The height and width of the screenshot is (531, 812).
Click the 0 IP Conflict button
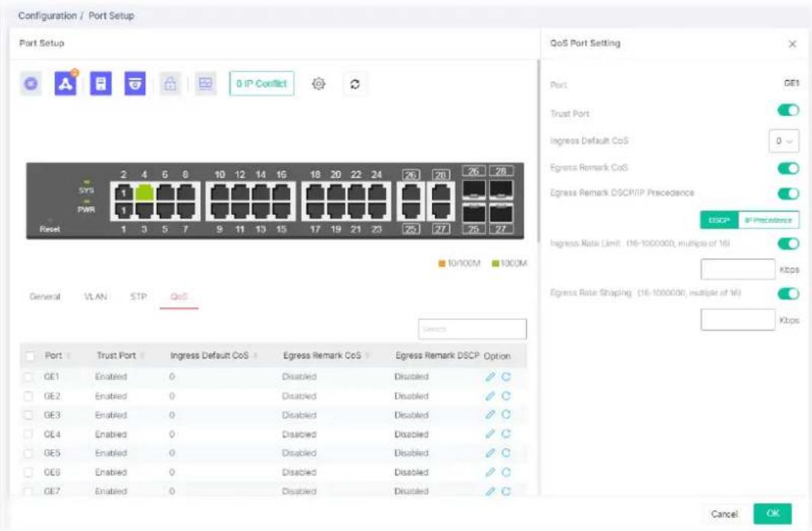tap(261, 83)
